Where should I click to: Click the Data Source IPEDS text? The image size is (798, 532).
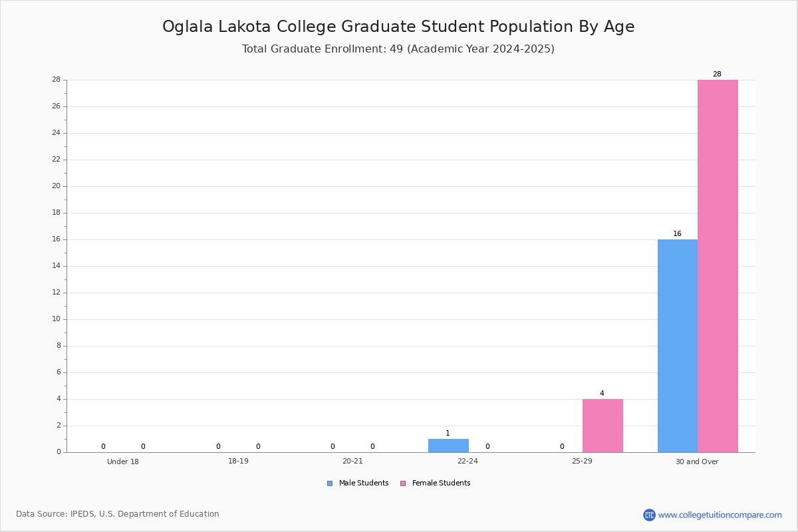[118, 514]
